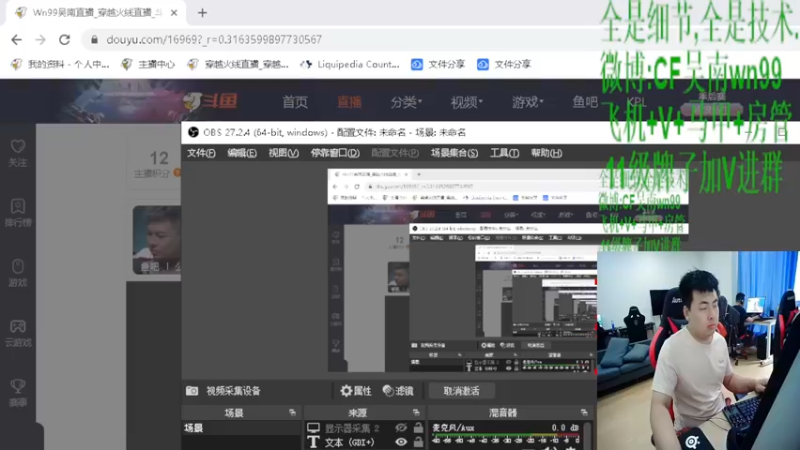Expand the Douyu 视频 dropdown

click(x=466, y=102)
